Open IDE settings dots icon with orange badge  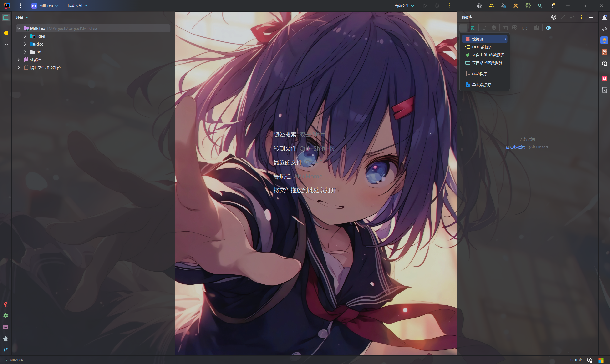click(x=553, y=6)
